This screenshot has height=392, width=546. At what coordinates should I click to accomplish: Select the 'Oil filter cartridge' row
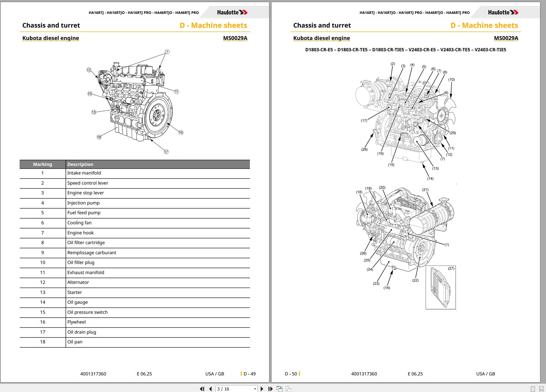(x=135, y=243)
